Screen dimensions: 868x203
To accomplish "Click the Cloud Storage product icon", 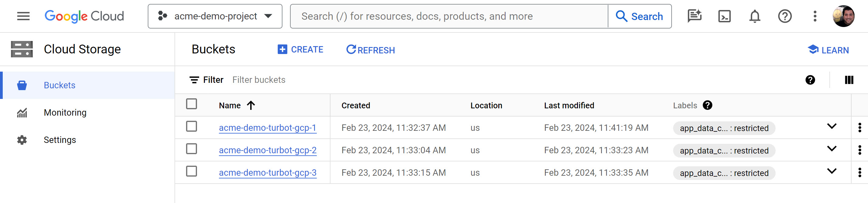I will click(x=22, y=49).
